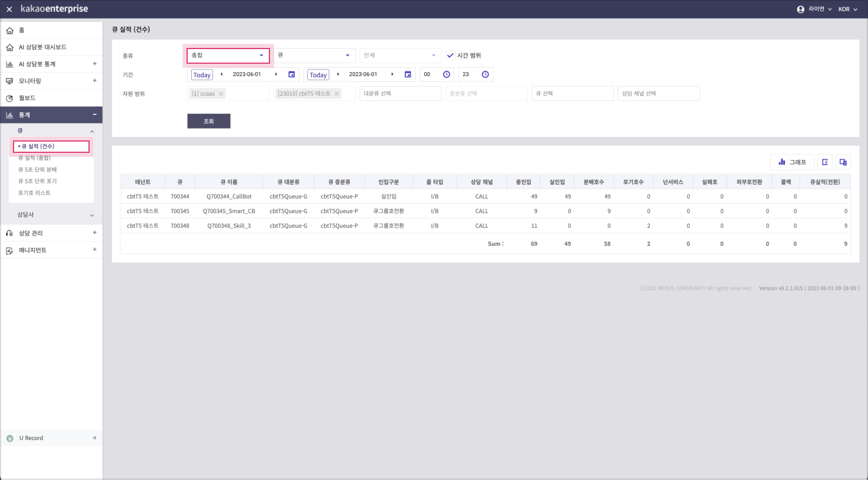Open the end date calendar picker

point(408,74)
